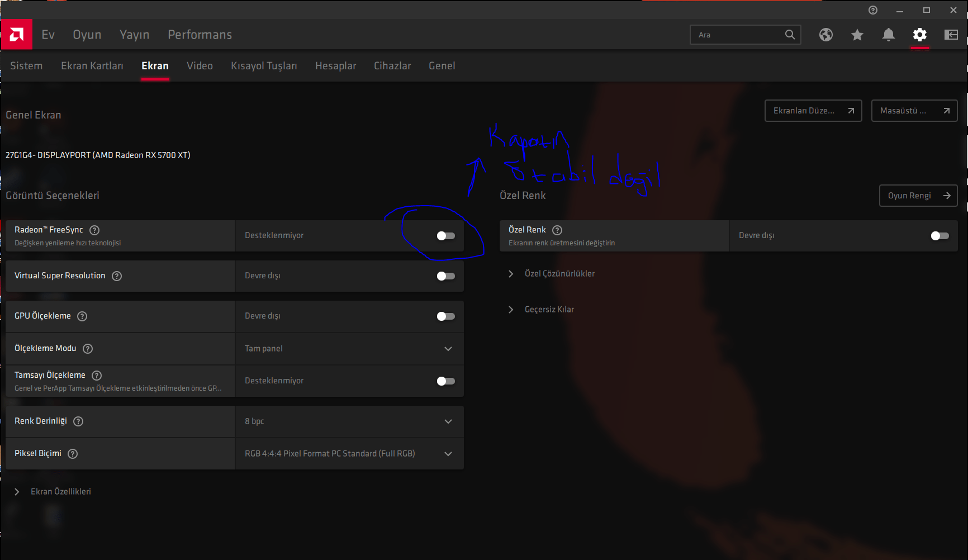This screenshot has height=560, width=968.
Task: Switch to Ekran Kartları tab
Action: (x=92, y=66)
